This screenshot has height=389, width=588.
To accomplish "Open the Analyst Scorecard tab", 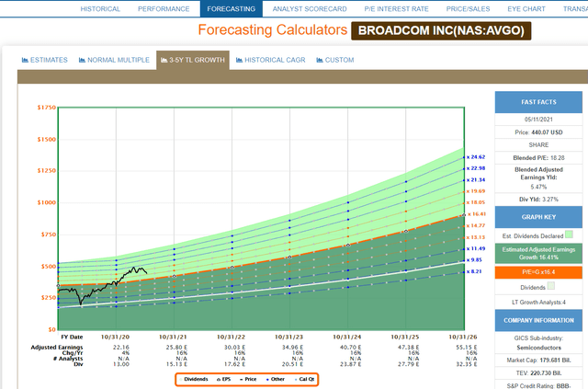I will [311, 8].
